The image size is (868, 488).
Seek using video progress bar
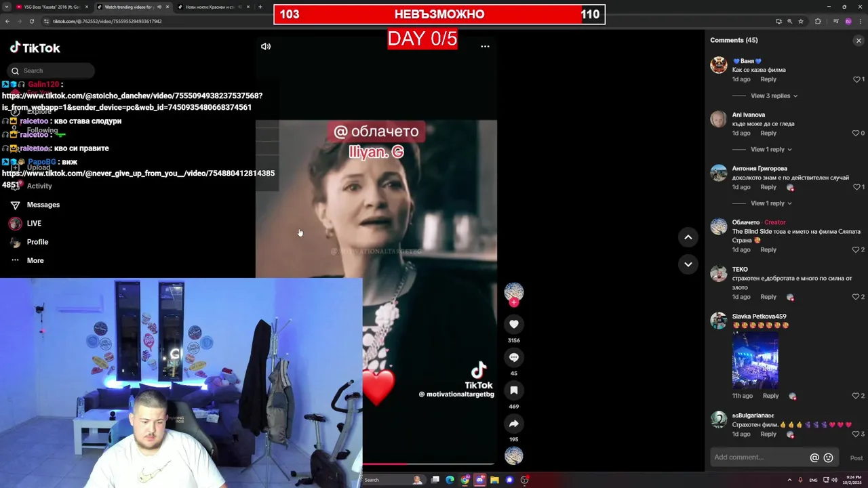click(429, 464)
